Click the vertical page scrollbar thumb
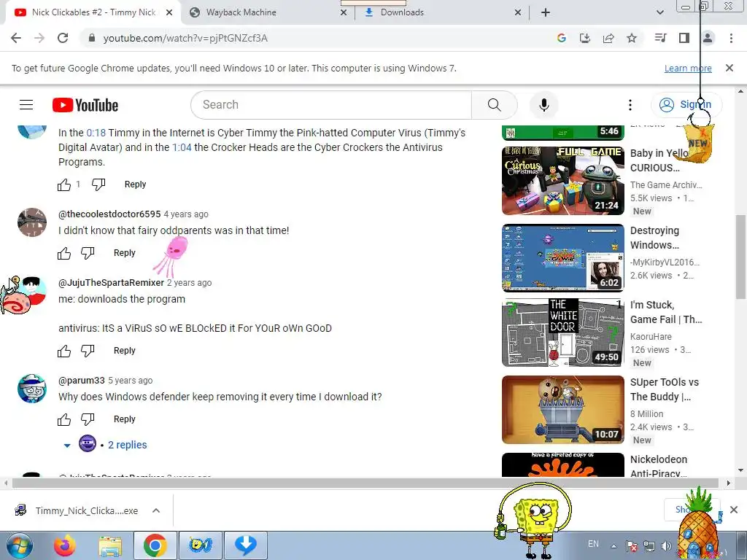Image resolution: width=747 pixels, height=560 pixels. (740, 257)
